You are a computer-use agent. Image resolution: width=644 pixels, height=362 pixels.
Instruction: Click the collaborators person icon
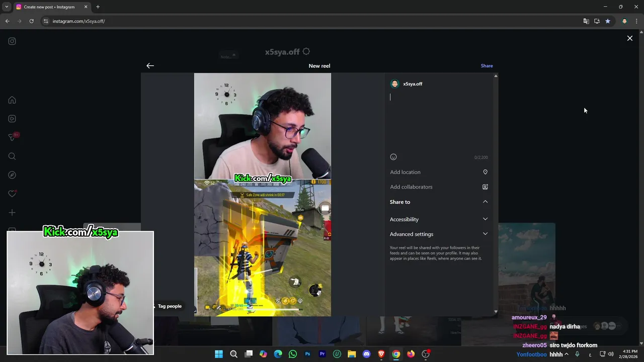[485, 187]
